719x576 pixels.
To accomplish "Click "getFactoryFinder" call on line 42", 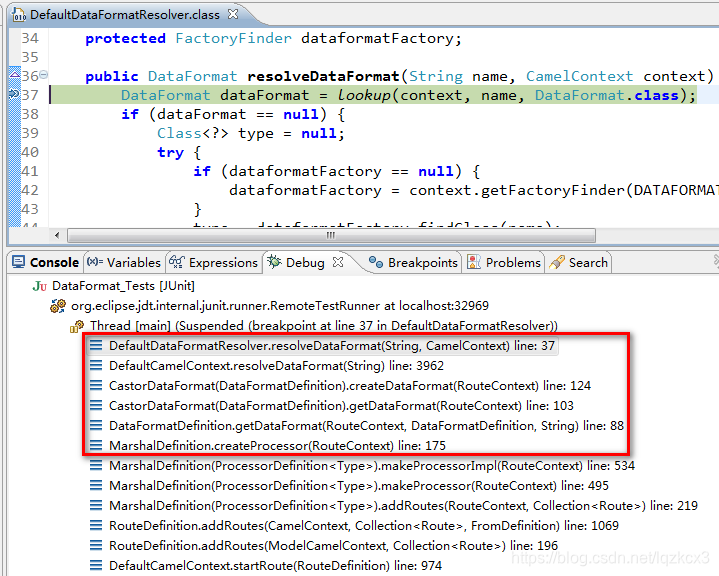I will tap(553, 190).
